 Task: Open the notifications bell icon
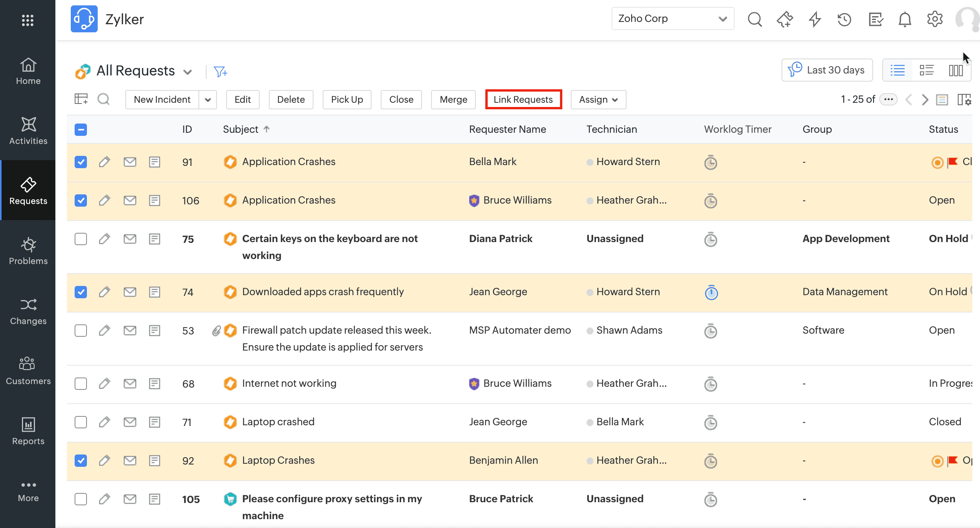pos(905,19)
